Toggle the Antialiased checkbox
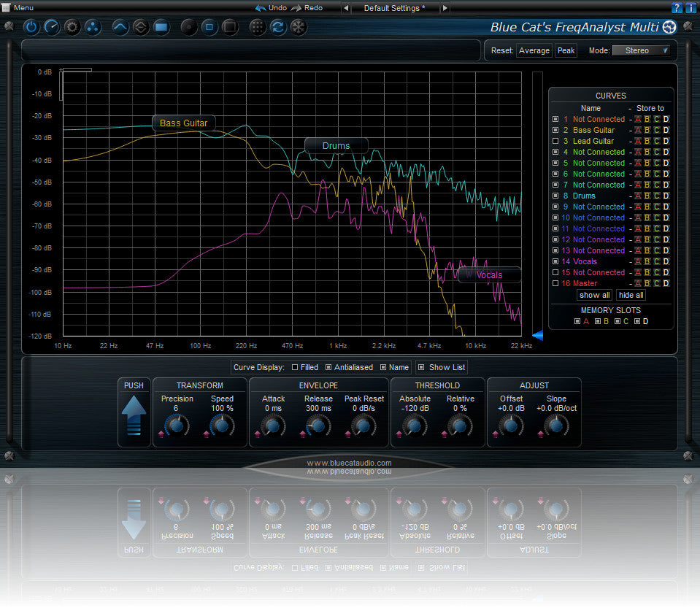700x608 pixels. pos(328,367)
